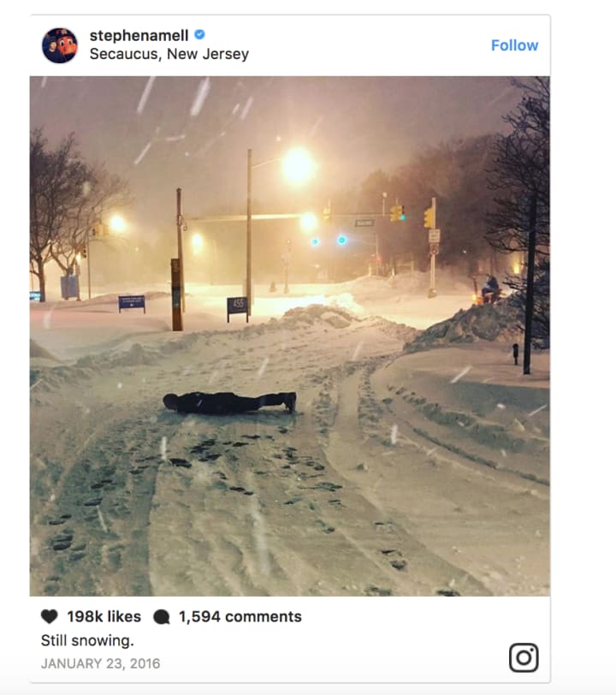View the 198k likes count

click(104, 616)
